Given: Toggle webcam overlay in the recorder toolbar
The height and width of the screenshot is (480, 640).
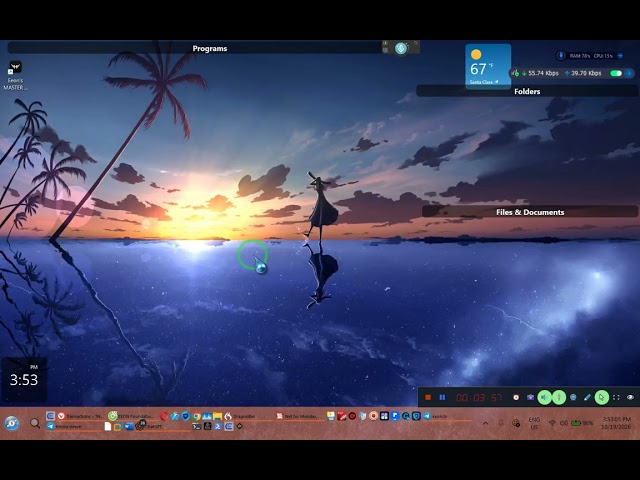Looking at the screenshot, I should 573,397.
